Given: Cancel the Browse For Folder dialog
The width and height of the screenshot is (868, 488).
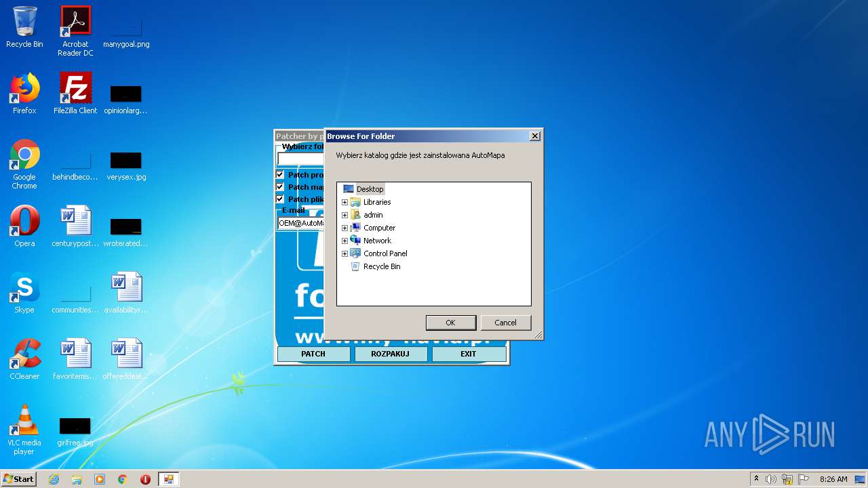Looking at the screenshot, I should (505, 323).
